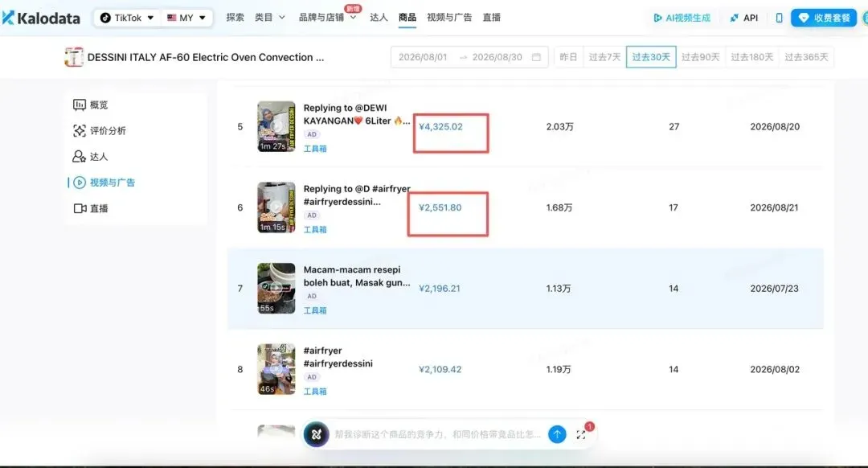Open video titled Replying to @DEWI KAYANGAN
The image size is (868, 468).
click(357, 114)
